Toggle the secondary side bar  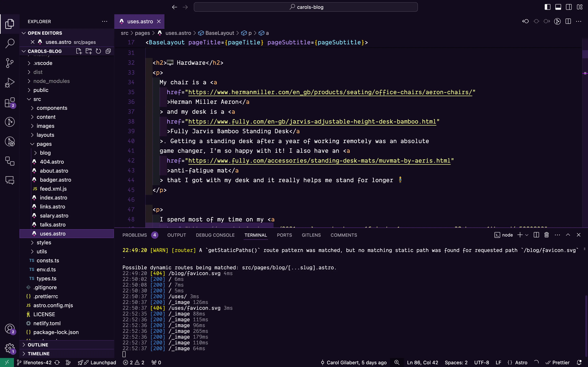click(569, 7)
